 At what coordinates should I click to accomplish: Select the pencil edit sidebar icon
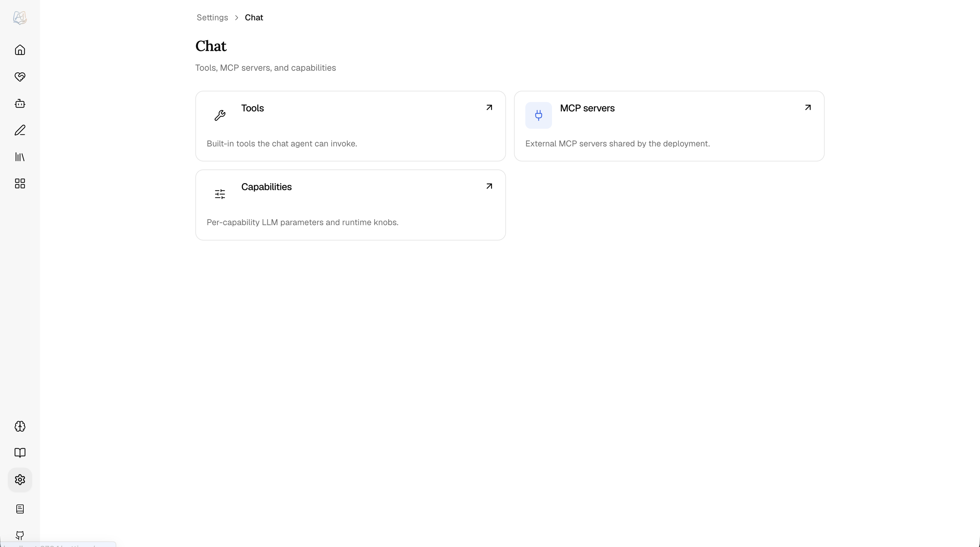coord(20,130)
